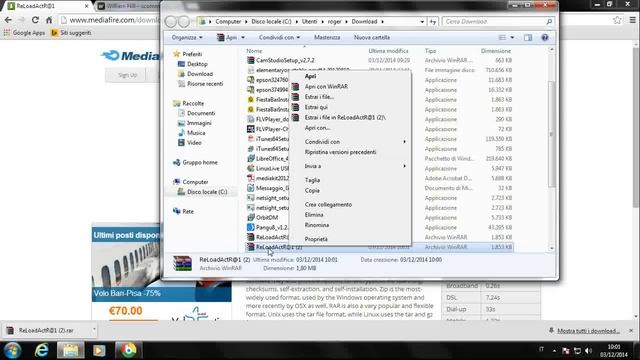The height and width of the screenshot is (360, 640).
Task: Select Preferiti in the navigation pane
Action: pos(192,54)
